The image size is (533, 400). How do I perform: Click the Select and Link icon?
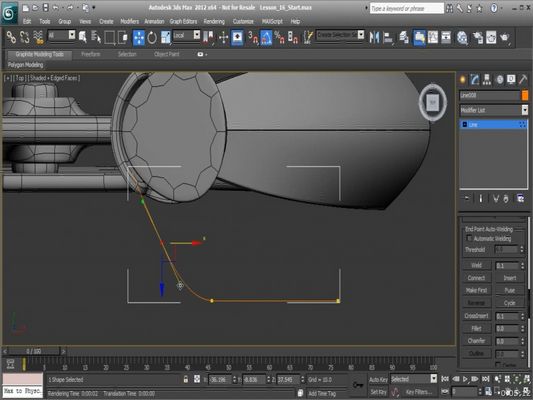click(x=11, y=37)
